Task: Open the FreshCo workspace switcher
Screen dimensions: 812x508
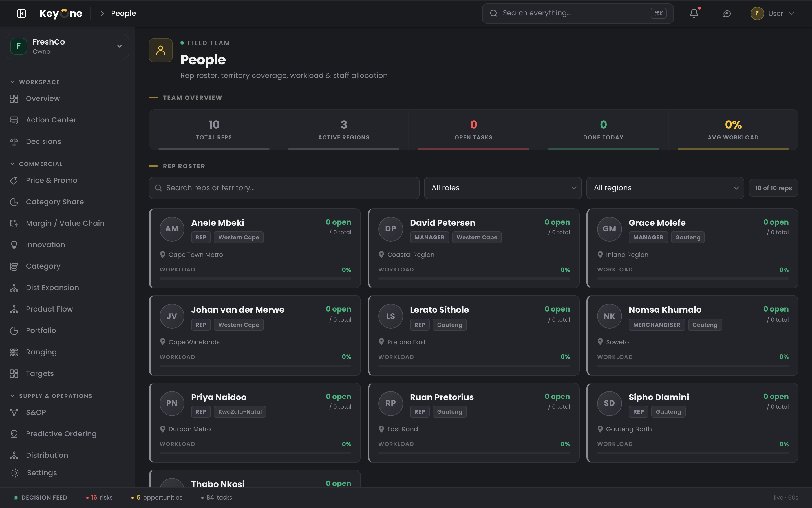Action: (x=67, y=46)
